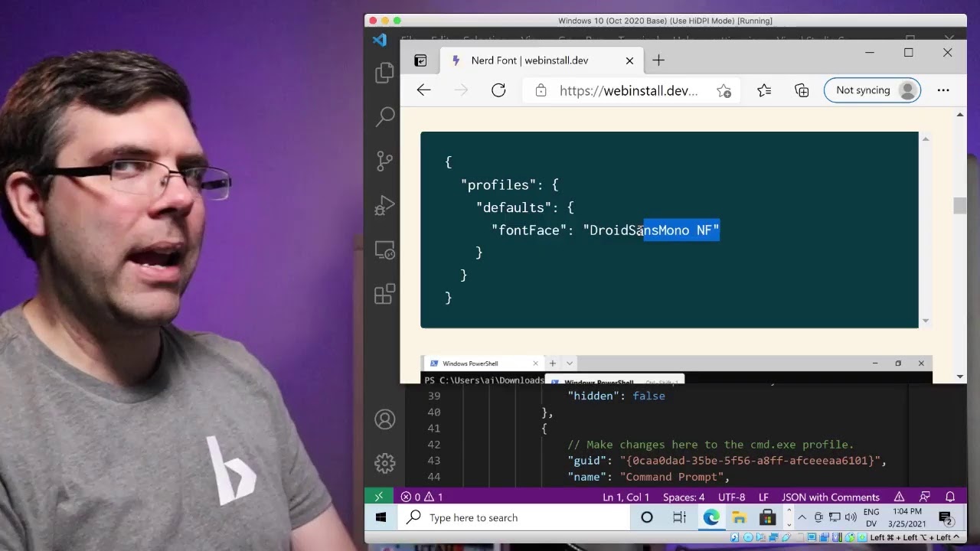This screenshot has width=980, height=551.
Task: Click the cmd.exe profile comment line
Action: click(710, 445)
